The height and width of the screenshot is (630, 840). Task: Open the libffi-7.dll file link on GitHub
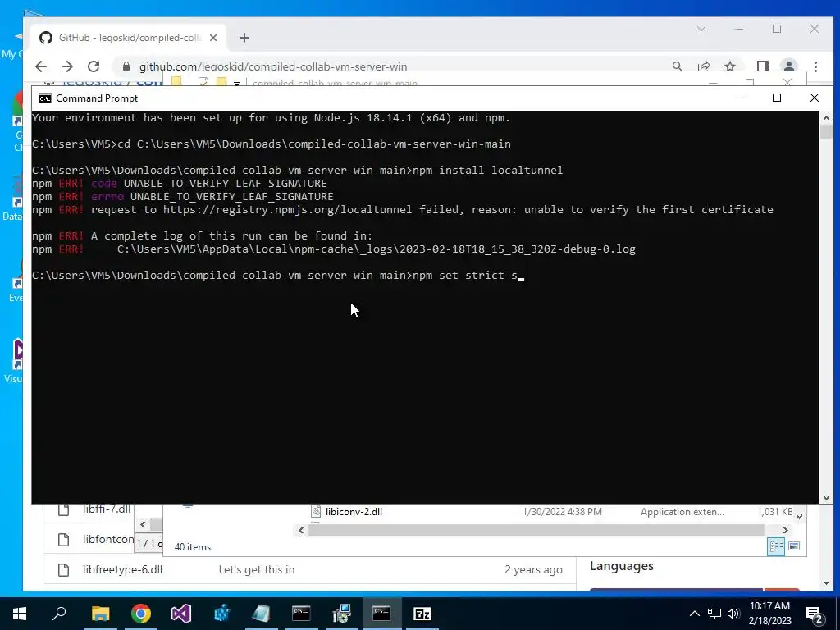106,509
